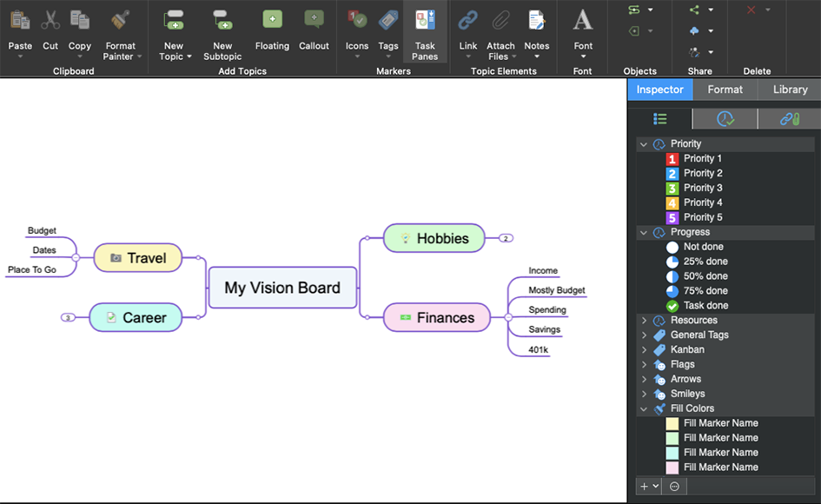
Task: Set progress marker to 50% done
Action: point(672,276)
